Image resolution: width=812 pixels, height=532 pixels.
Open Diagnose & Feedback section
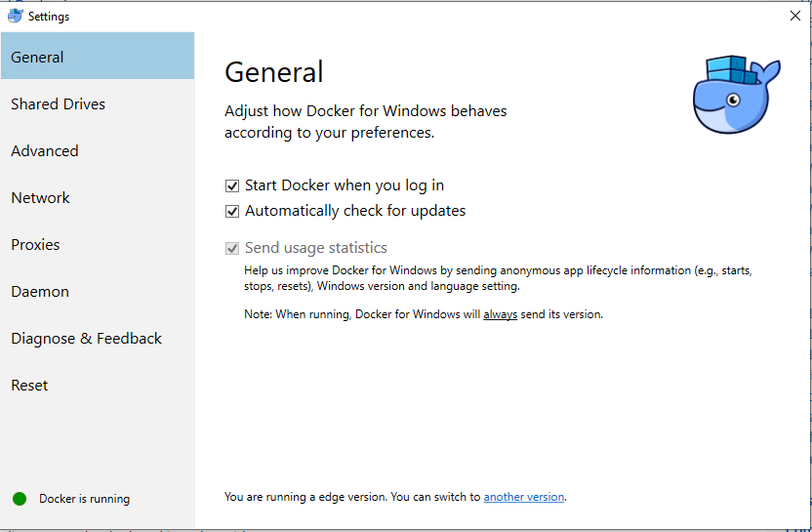[x=98, y=339]
